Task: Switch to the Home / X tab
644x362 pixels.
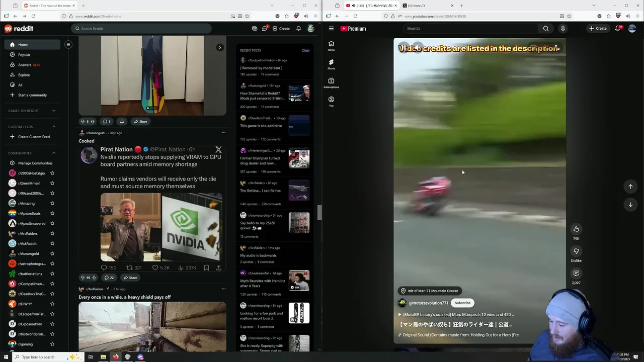Action: [x=428, y=6]
